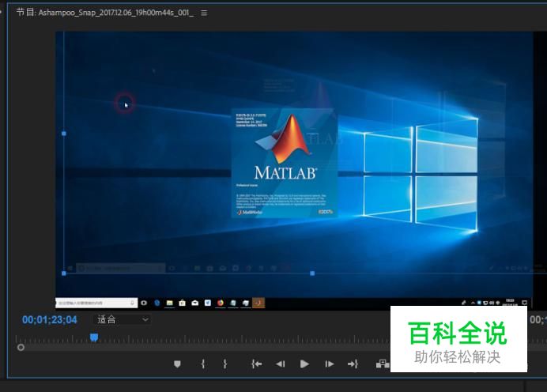Go to In point
Viewport: 547px width, 392px height.
(x=256, y=364)
